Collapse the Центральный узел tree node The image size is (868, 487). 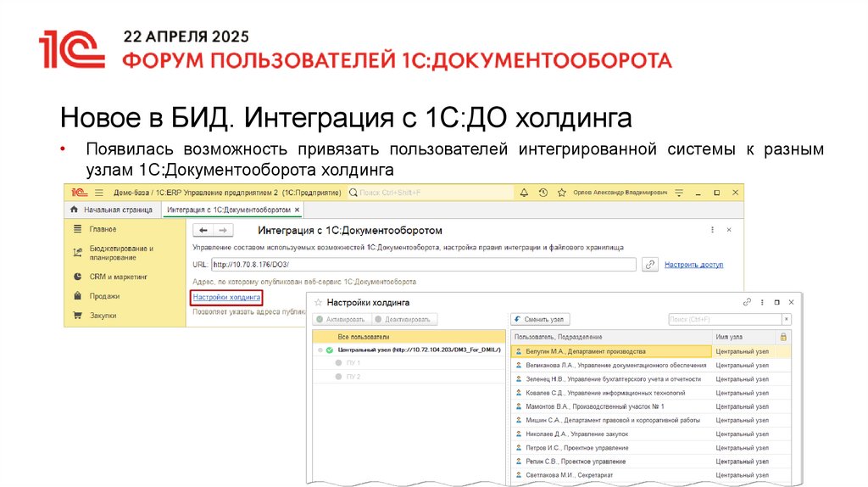(320, 350)
